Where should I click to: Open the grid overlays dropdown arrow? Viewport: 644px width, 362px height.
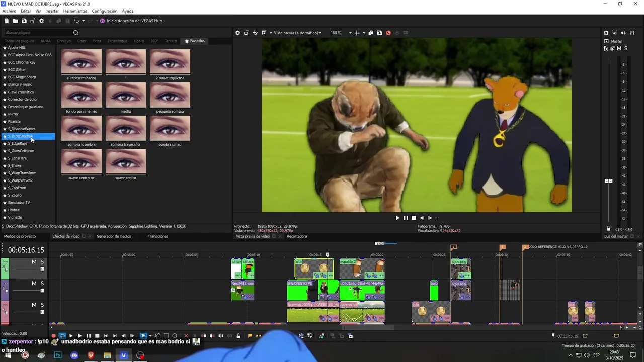363,33
